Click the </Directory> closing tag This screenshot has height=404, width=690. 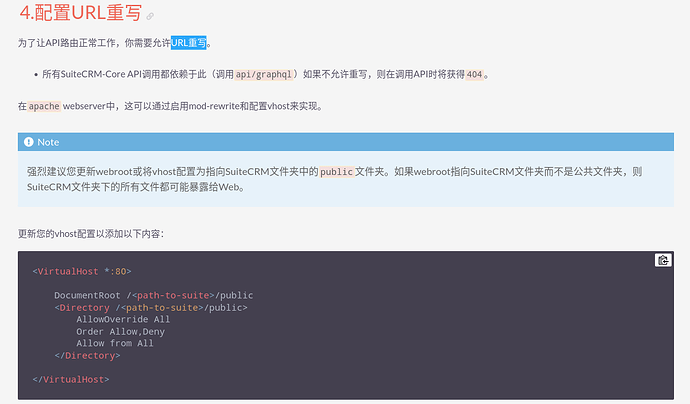pyautogui.click(x=87, y=356)
